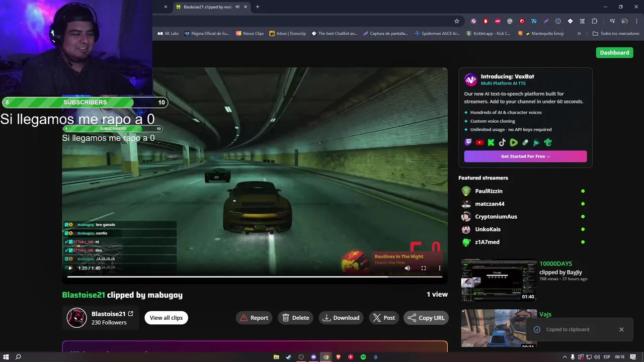
Task: Click the purple feather extension icon
Action: (546, 21)
